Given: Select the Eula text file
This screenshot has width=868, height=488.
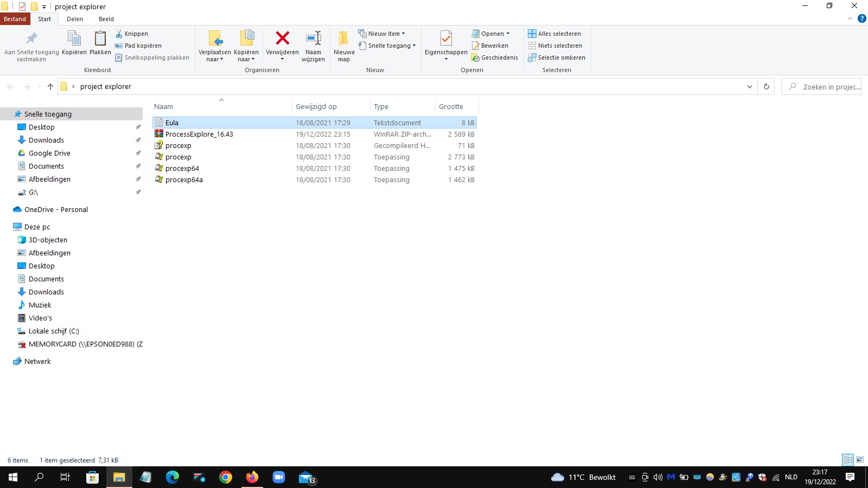Looking at the screenshot, I should click(315, 123).
